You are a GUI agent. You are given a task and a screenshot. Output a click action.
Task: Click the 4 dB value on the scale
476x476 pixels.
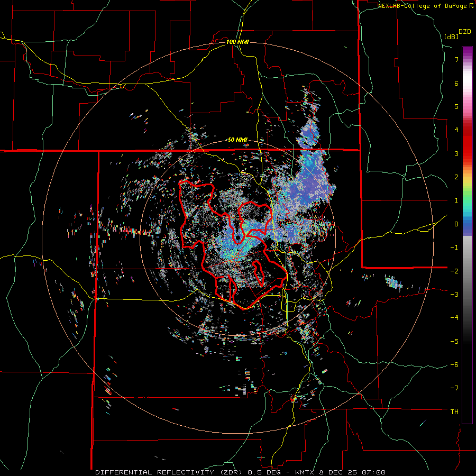click(x=456, y=130)
